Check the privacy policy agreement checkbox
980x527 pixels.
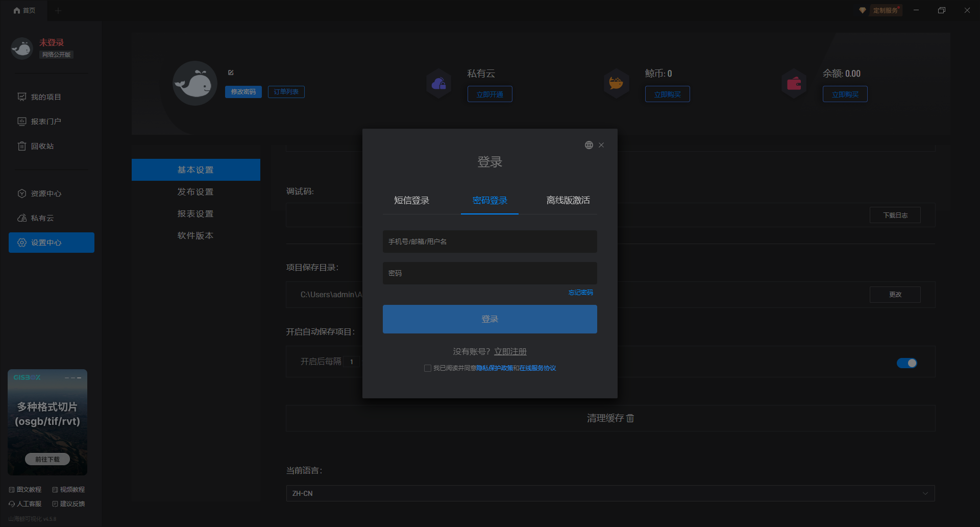(428, 368)
